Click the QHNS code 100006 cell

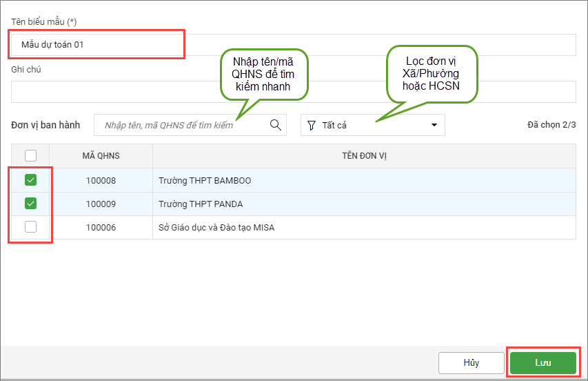click(x=101, y=228)
